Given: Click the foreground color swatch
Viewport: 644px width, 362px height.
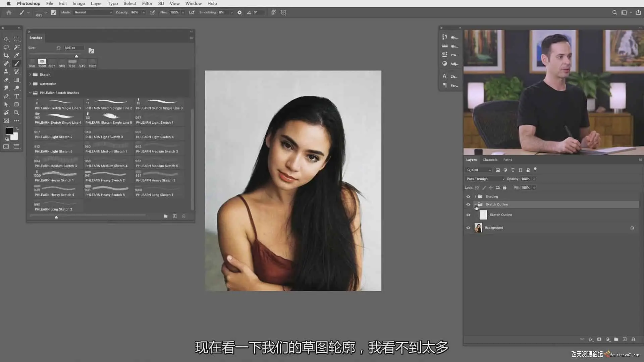Looking at the screenshot, I should [9, 131].
